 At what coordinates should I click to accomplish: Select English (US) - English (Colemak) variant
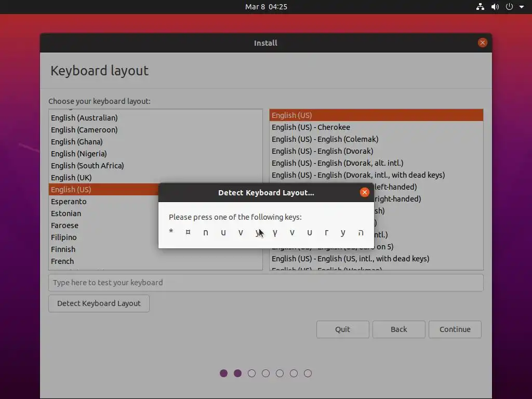[x=376, y=139]
